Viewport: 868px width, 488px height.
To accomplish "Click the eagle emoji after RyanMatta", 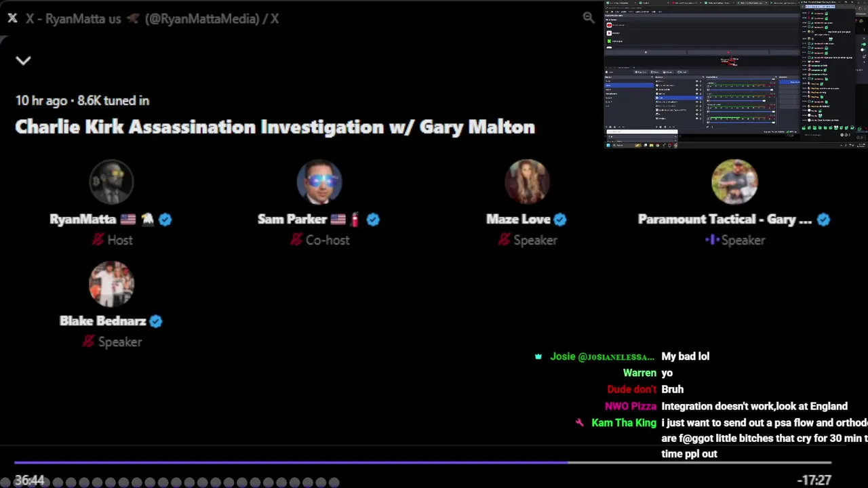I will click(x=147, y=219).
